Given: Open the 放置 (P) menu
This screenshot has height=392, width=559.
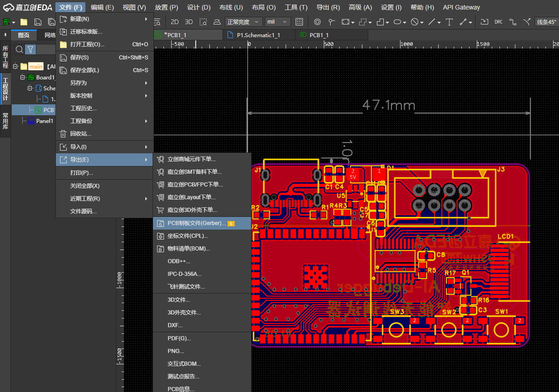Looking at the screenshot, I should coord(166,7).
